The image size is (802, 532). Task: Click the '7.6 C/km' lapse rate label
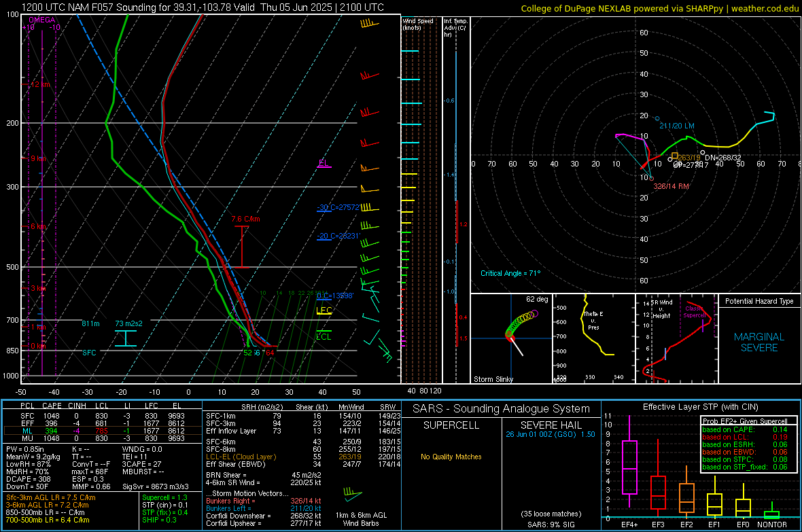[x=245, y=219]
